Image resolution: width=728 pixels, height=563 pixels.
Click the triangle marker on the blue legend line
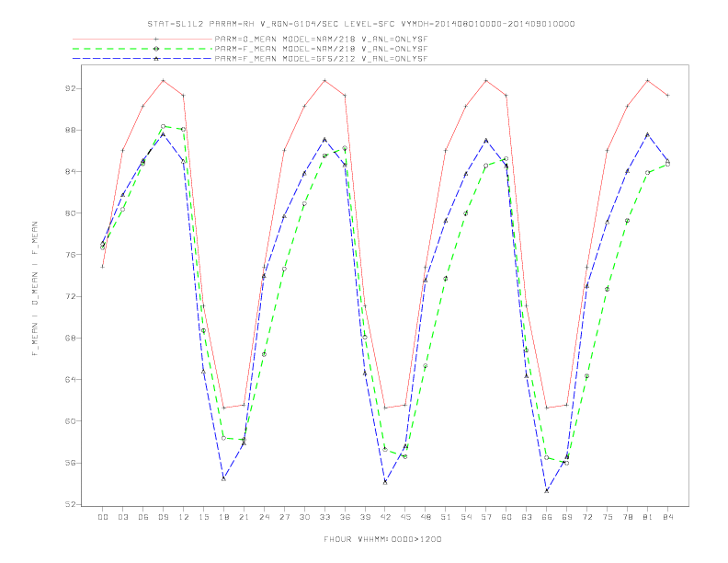(x=156, y=59)
